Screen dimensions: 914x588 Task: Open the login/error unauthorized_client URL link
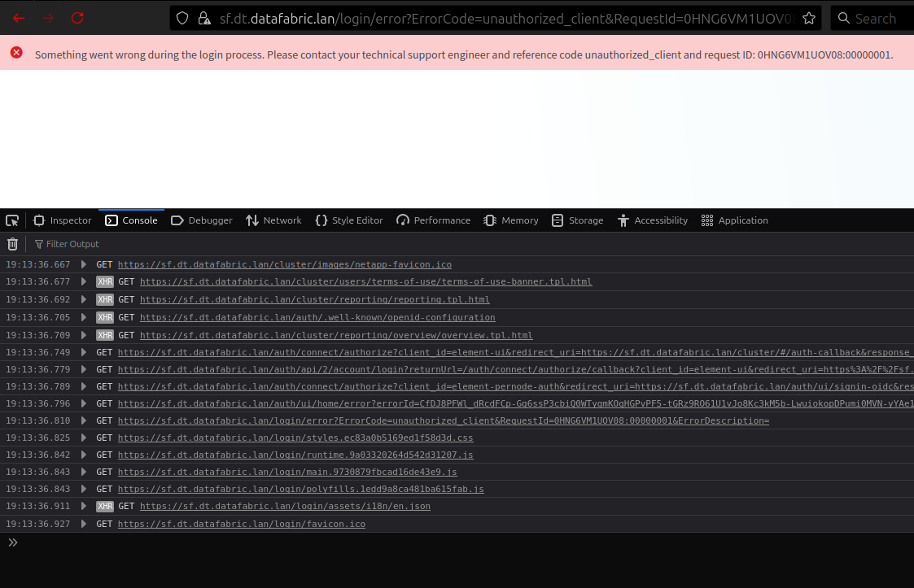tap(444, 420)
